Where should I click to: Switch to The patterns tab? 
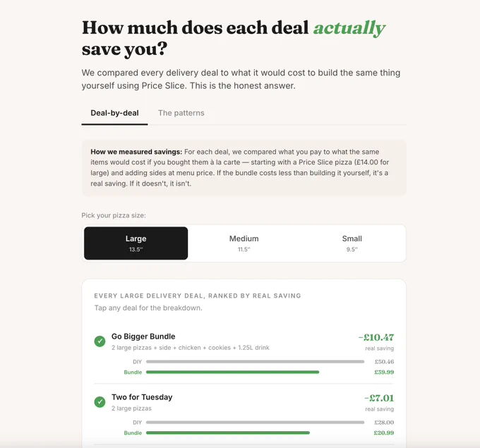point(181,113)
